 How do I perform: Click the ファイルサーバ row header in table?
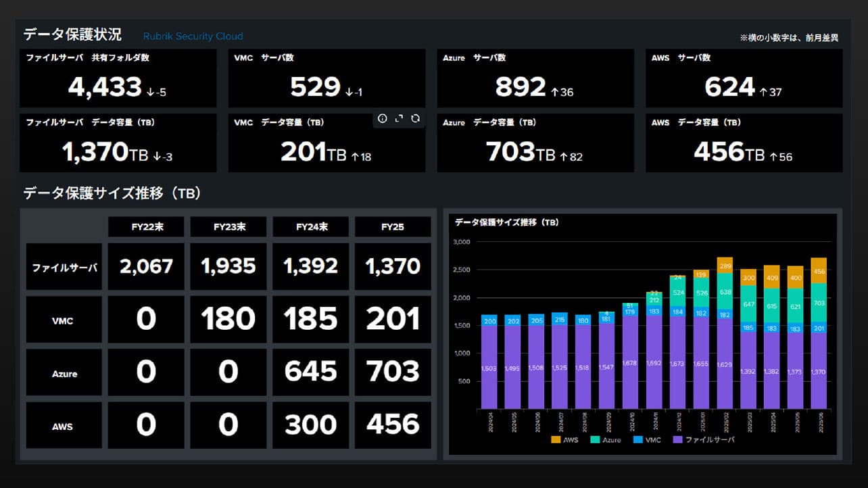pyautogui.click(x=64, y=267)
